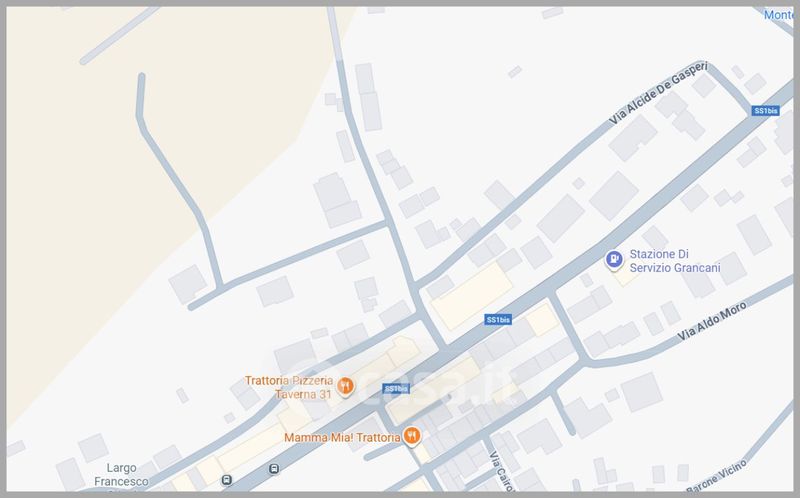This screenshot has height=498, width=800.
Task: Select the bus stop icon closer to Mamma Mia! Trattoria
Action: [x=274, y=468]
